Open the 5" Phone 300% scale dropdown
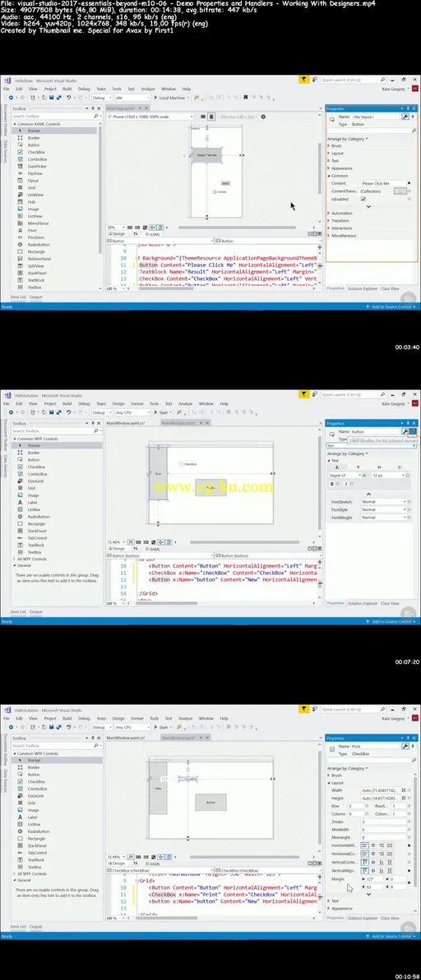 tap(150, 117)
